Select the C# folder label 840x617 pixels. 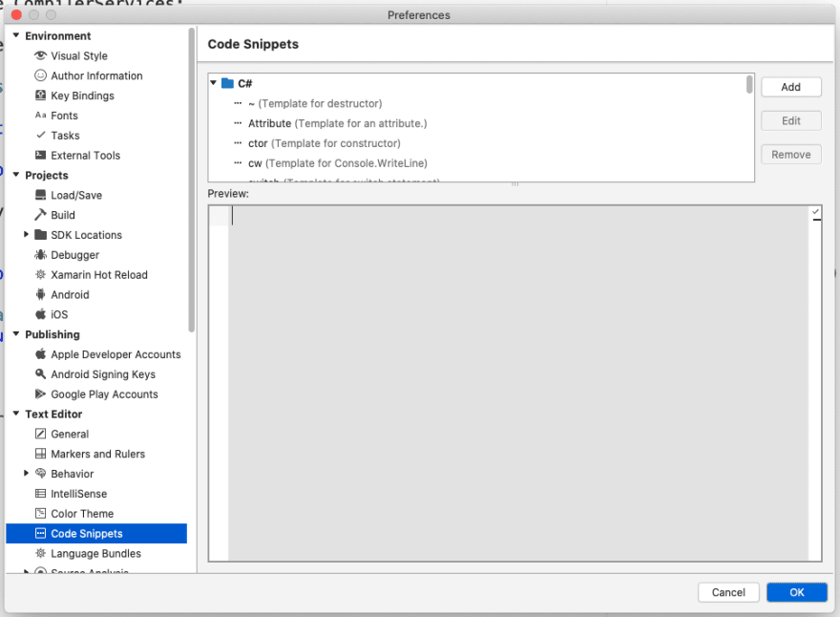(x=244, y=83)
